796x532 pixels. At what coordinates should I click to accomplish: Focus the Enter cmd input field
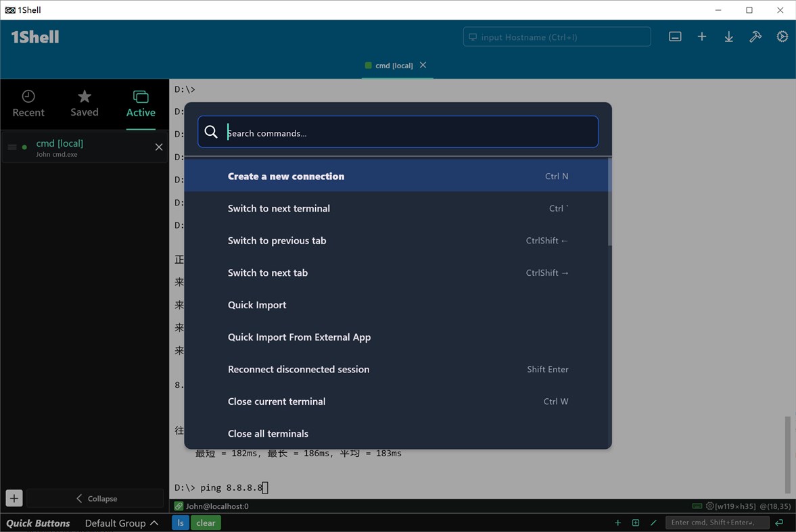pyautogui.click(x=717, y=523)
